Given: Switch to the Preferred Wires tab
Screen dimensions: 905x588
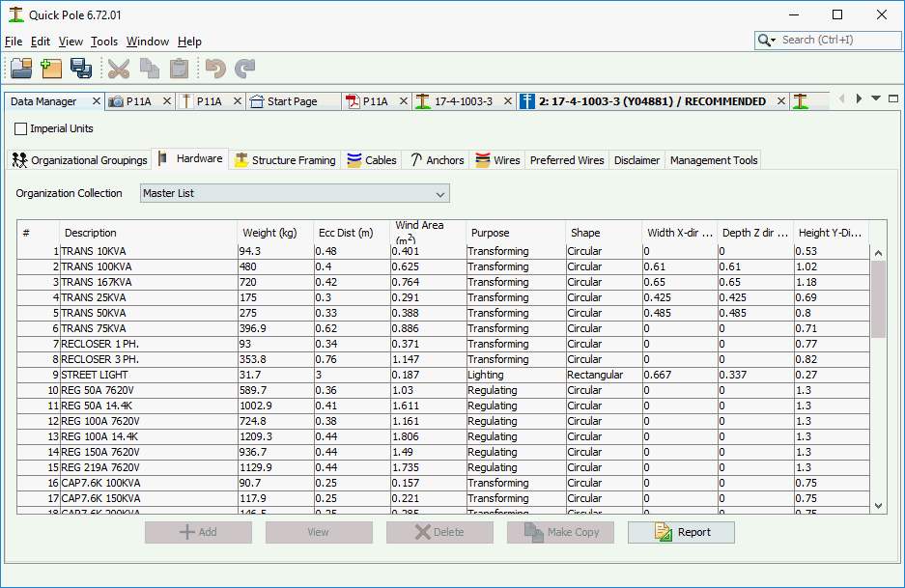Looking at the screenshot, I should 567,160.
